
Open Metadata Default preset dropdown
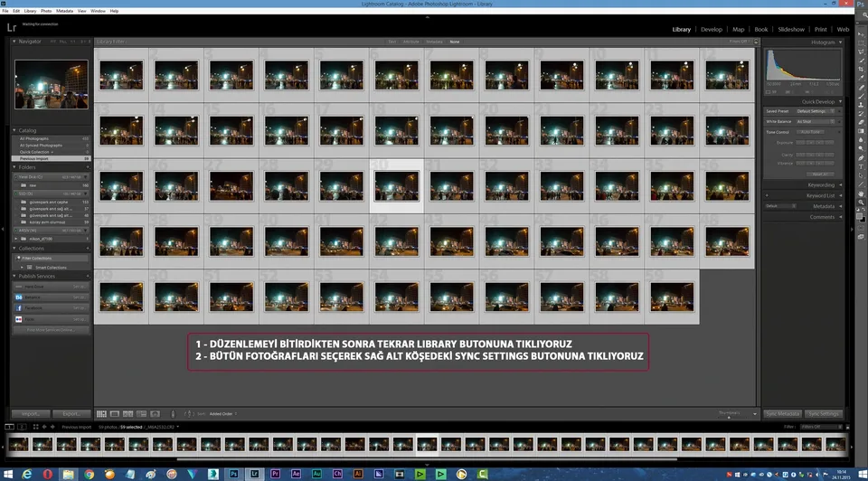[x=781, y=206]
